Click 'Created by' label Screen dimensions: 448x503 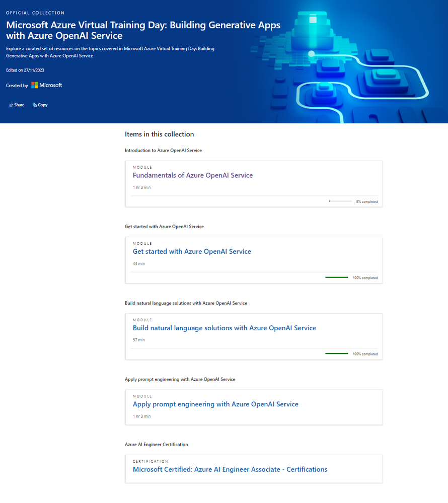tap(17, 86)
